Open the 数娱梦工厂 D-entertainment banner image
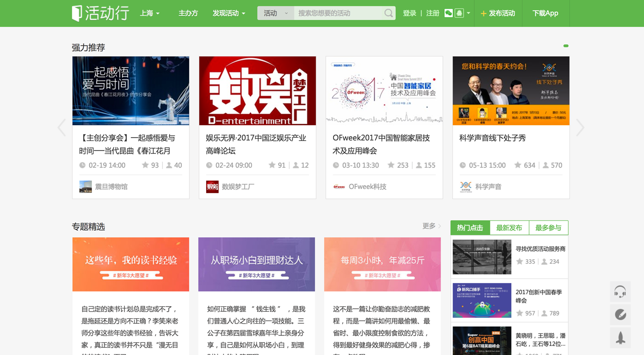 coord(258,91)
